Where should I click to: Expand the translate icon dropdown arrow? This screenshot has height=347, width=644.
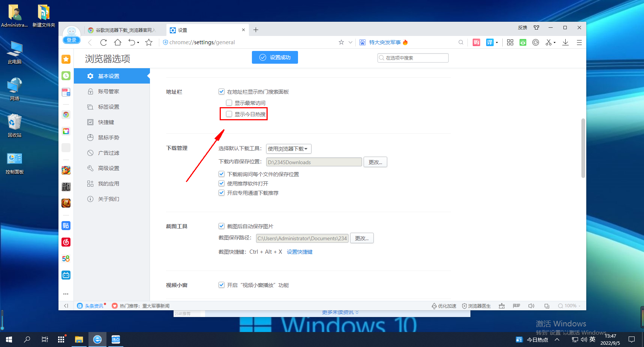[x=497, y=42]
